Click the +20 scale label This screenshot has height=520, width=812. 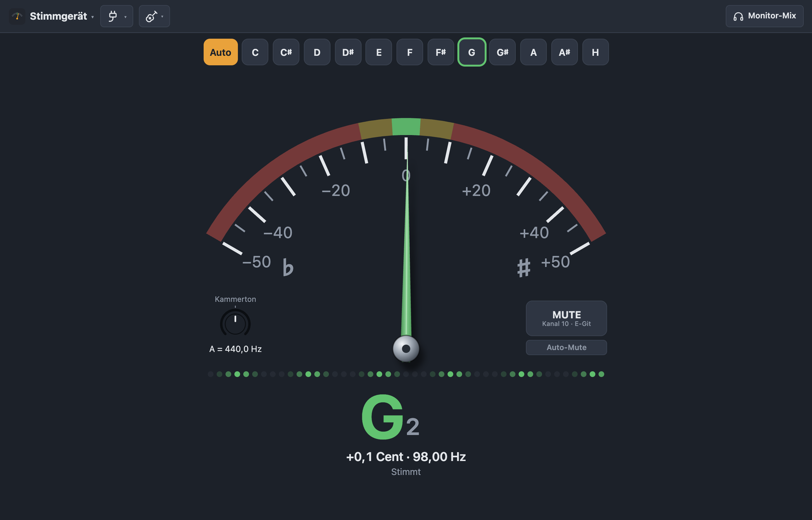(476, 190)
